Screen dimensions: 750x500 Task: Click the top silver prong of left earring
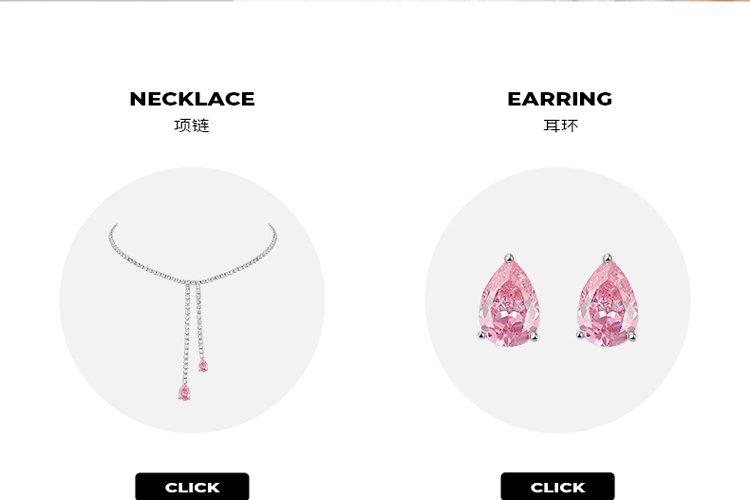(509, 258)
